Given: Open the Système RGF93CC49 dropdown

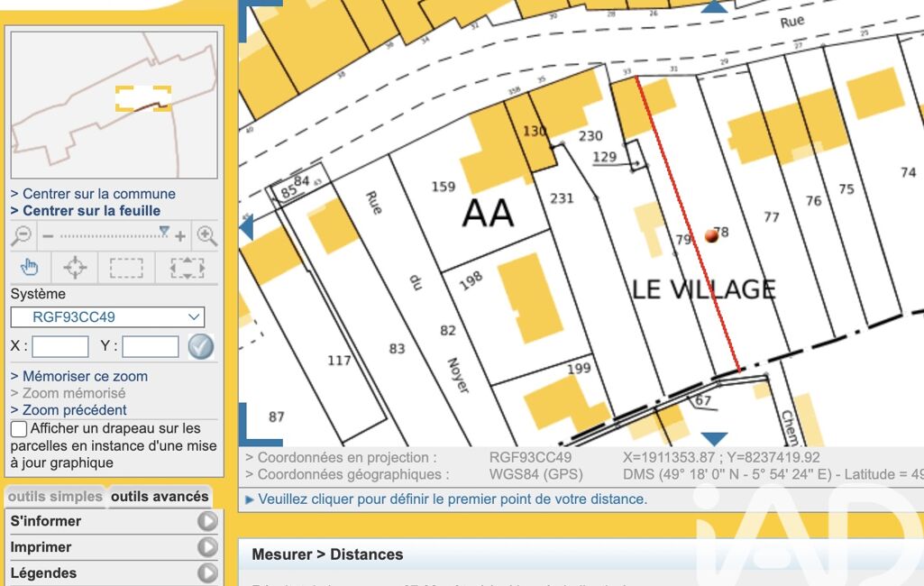Looking at the screenshot, I should pos(107,317).
